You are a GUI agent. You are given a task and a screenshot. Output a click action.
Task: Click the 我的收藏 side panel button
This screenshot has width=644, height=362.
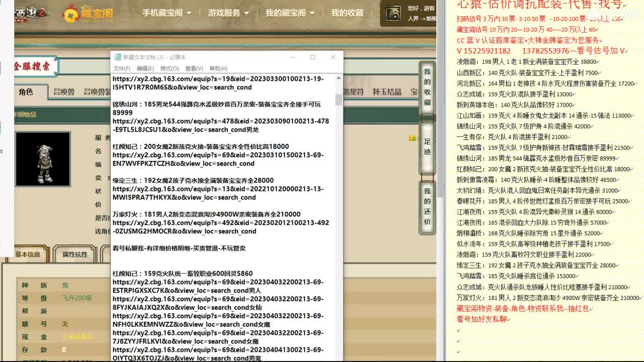pos(427,88)
